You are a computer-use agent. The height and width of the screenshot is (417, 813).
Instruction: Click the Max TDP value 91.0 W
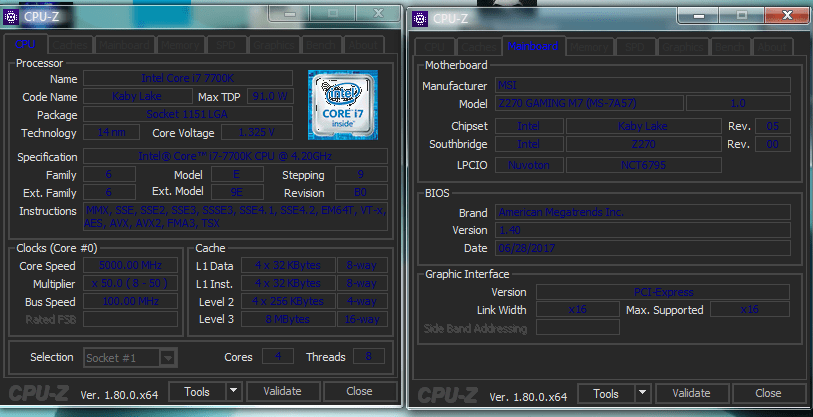[270, 96]
